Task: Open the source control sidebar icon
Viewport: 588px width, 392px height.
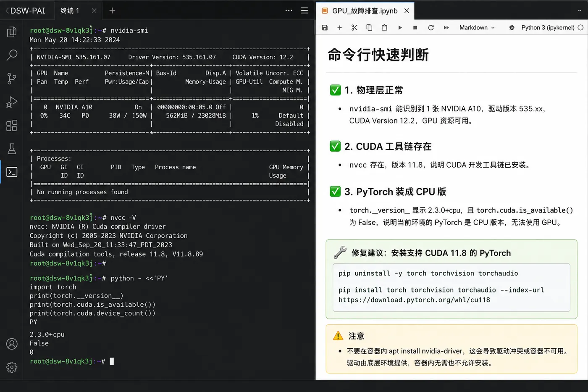Action: pyautogui.click(x=12, y=78)
